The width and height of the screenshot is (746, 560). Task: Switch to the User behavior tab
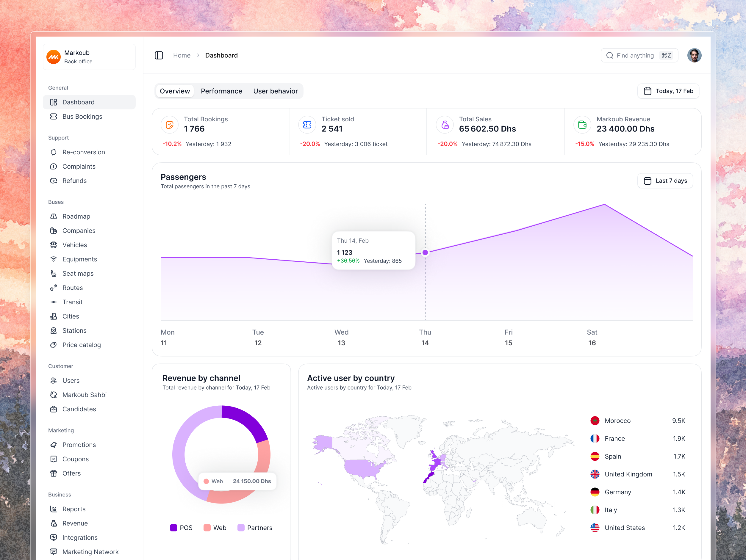coord(276,91)
